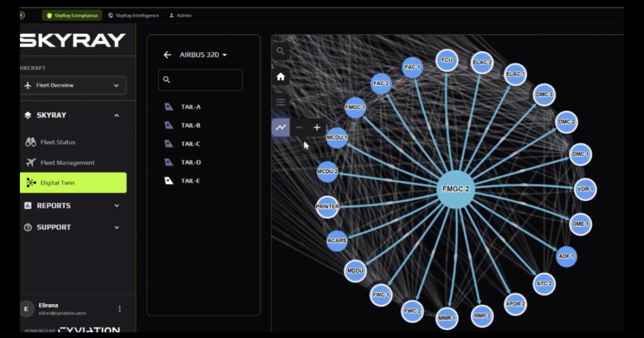Image resolution: width=644 pixels, height=338 pixels.
Task: Click the binoculars Fleet Status icon
Action: (31, 142)
